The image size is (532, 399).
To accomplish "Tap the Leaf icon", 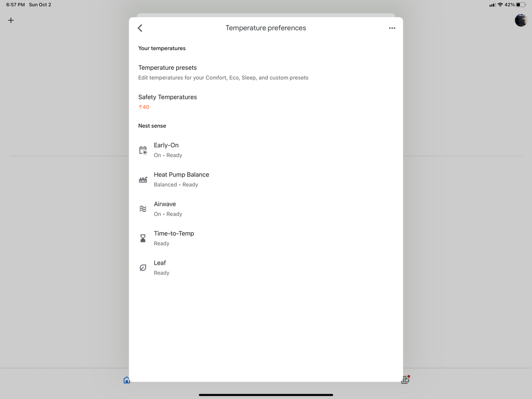I will (x=143, y=268).
